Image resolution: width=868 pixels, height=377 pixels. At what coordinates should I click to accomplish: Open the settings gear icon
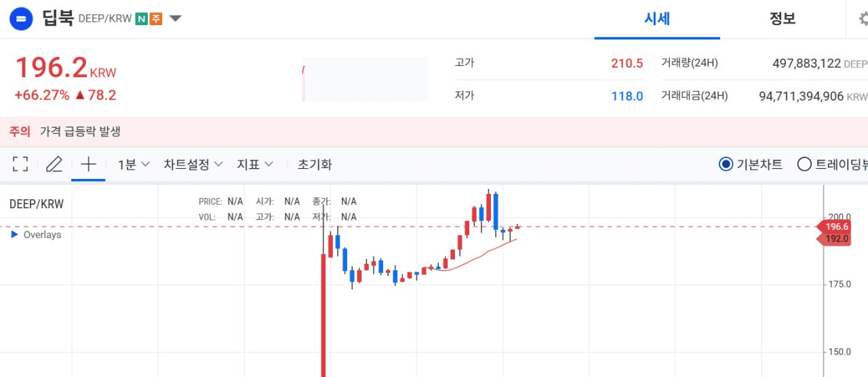(861, 19)
